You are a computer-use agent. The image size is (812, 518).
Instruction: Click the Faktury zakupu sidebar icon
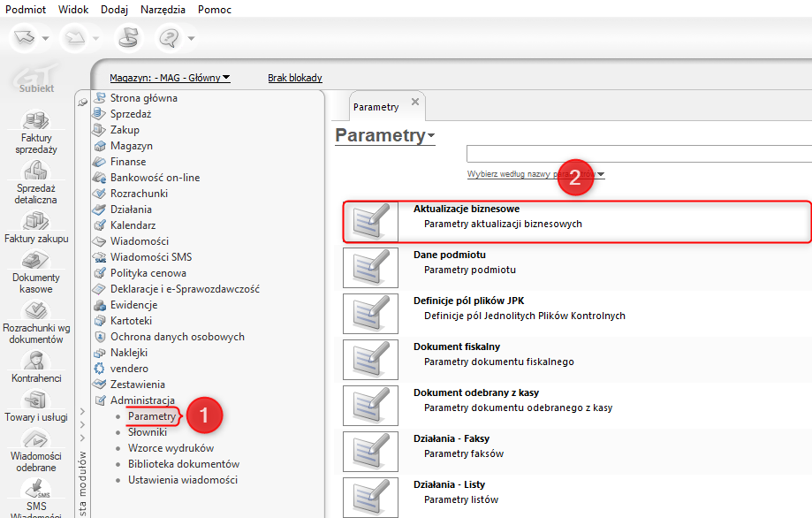[x=36, y=221]
